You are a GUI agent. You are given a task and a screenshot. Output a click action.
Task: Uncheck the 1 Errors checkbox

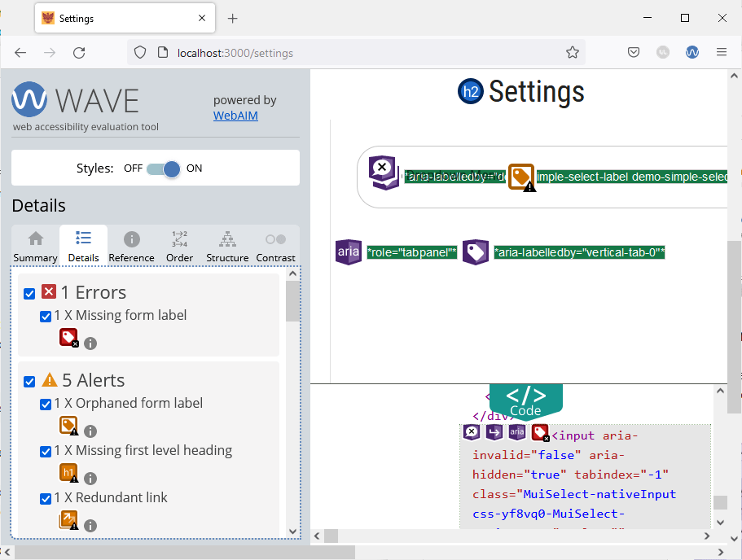pos(29,294)
